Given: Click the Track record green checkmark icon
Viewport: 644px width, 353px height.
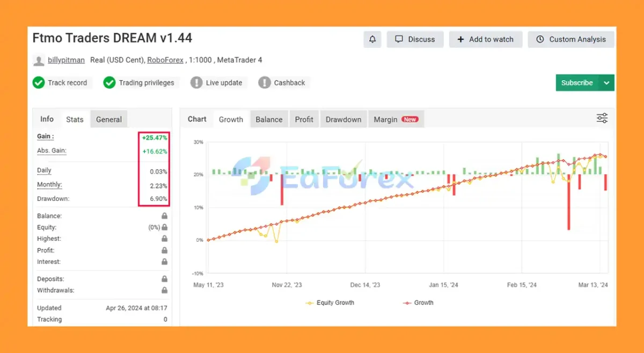Looking at the screenshot, I should [x=39, y=83].
